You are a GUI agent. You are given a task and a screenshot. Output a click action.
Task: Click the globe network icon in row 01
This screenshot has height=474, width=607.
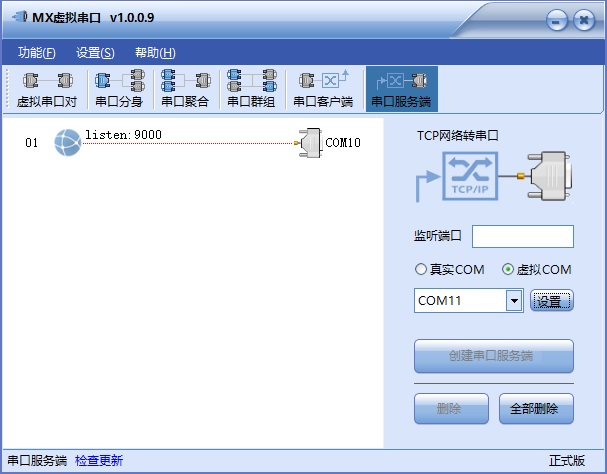[68, 143]
